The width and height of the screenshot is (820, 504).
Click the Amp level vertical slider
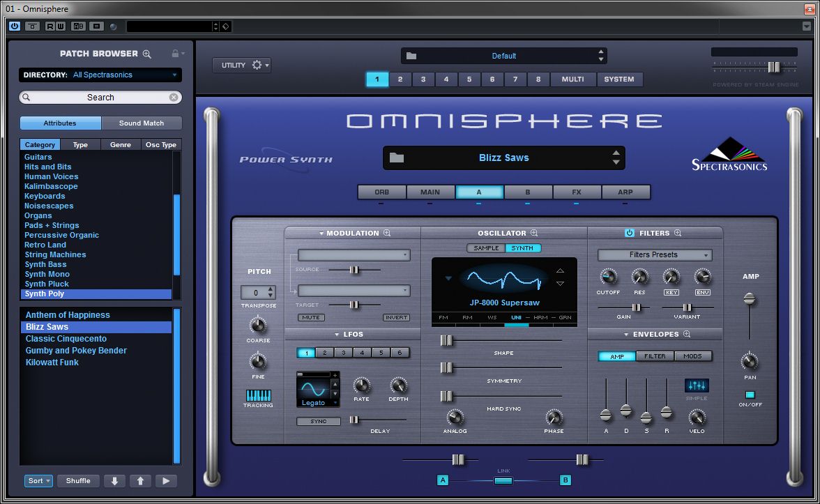(x=750, y=316)
